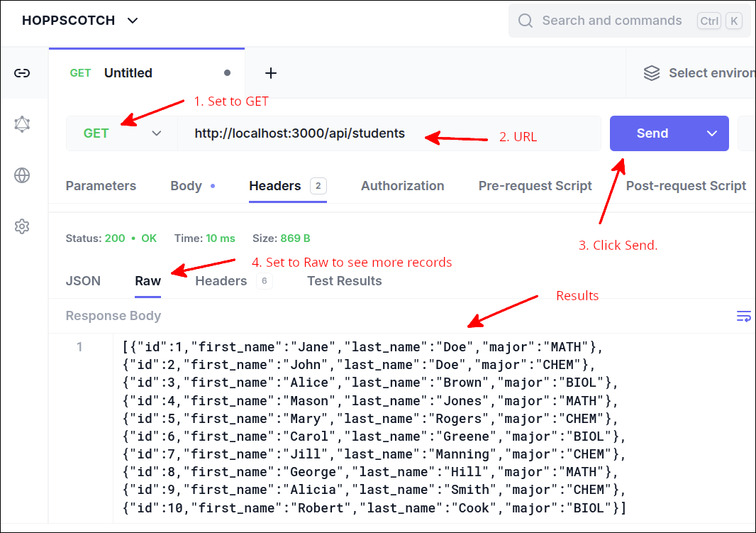The image size is (756, 533).
Task: Click the request URL input field
Action: [x=383, y=133]
